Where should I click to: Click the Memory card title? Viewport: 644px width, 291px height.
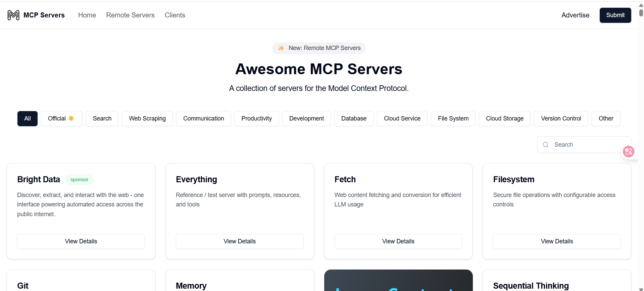click(191, 286)
